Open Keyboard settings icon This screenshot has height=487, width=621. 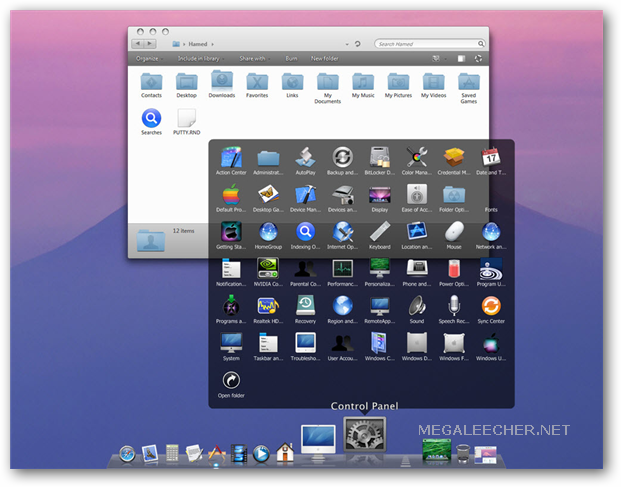[x=379, y=232]
